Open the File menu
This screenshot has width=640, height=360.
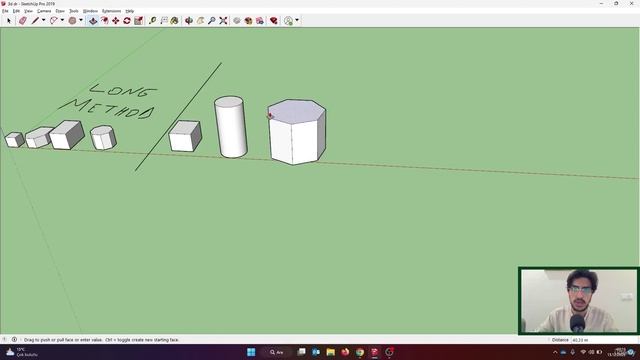[5, 11]
